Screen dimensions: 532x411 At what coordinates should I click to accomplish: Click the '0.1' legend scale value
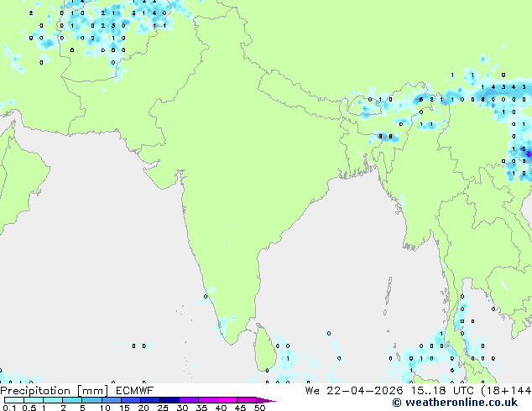pos(9,408)
